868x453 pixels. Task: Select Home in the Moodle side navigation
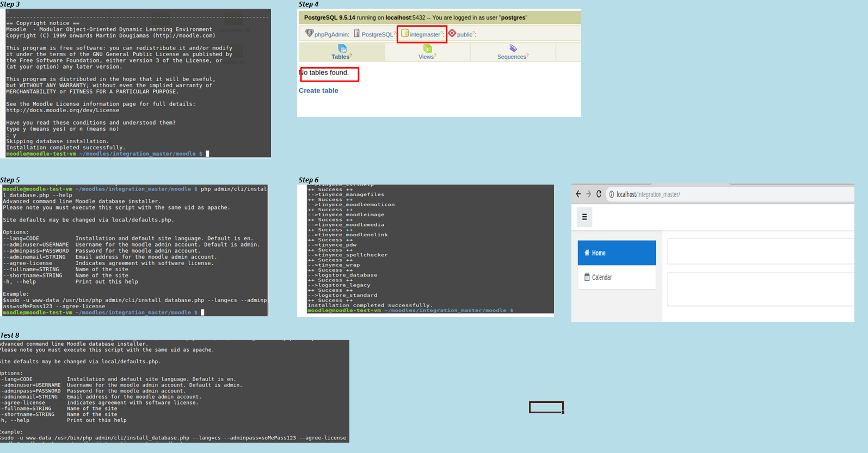click(x=617, y=253)
